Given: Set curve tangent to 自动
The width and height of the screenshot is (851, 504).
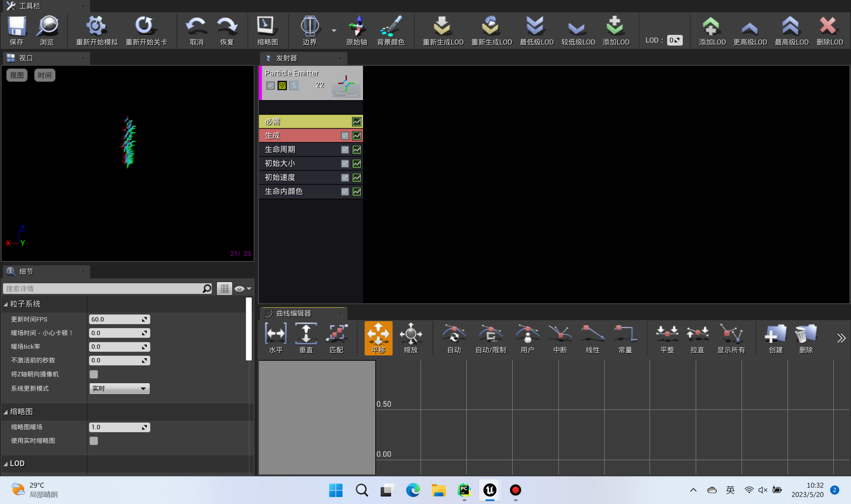Looking at the screenshot, I should [454, 338].
